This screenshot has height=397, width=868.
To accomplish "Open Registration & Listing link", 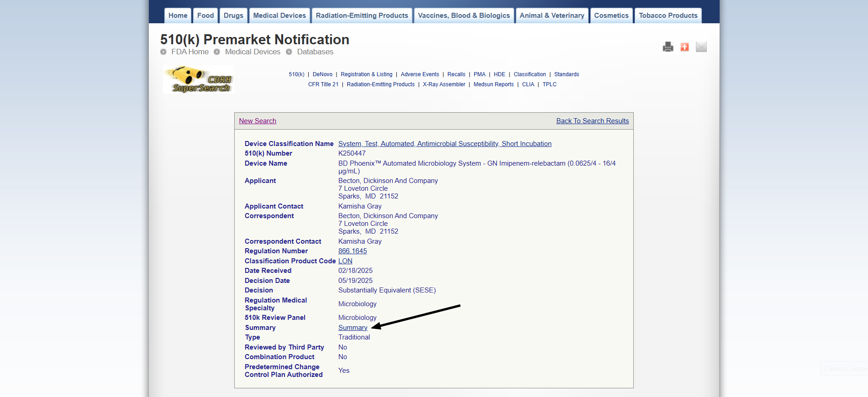I will (367, 74).
